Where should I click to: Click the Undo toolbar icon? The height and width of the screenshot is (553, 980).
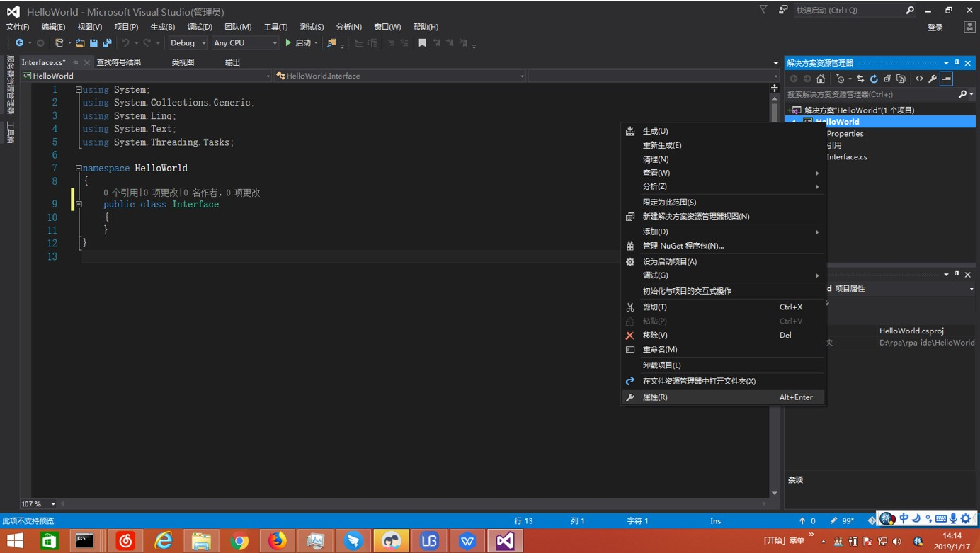[125, 43]
